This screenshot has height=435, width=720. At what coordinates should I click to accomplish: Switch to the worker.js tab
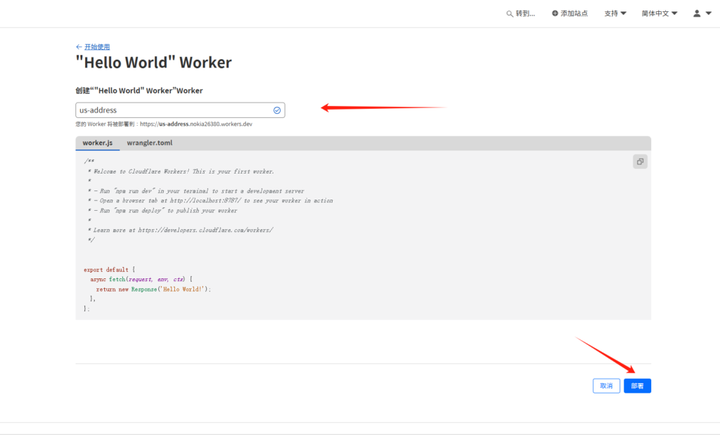[97, 143]
